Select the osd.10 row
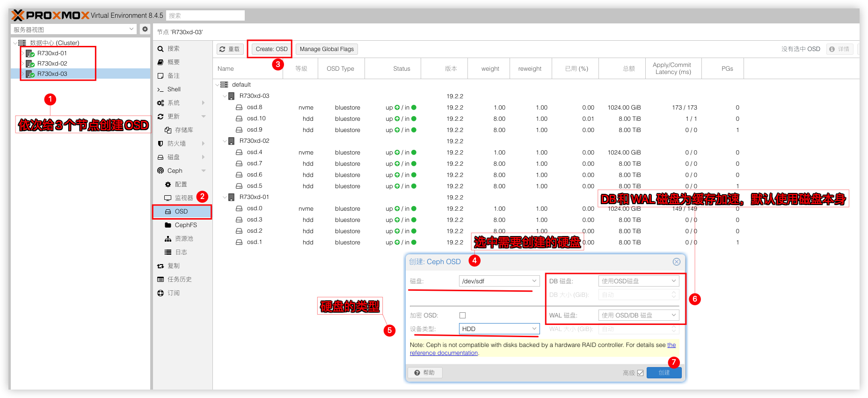The width and height of the screenshot is (868, 398). (x=536, y=118)
